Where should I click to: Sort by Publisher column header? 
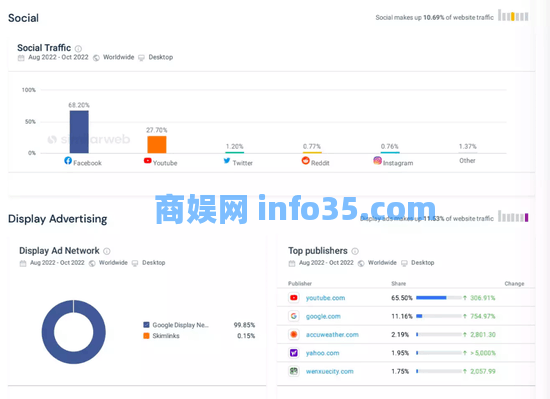(300, 283)
